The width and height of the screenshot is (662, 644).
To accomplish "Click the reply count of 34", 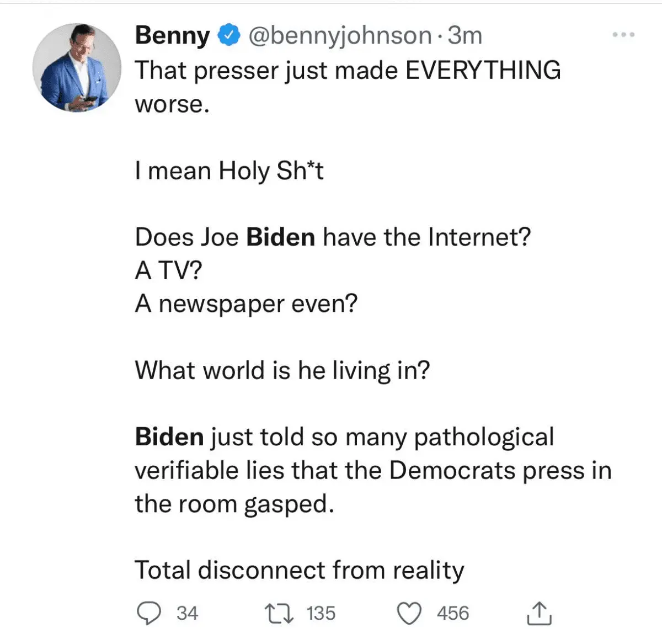I will [x=188, y=613].
